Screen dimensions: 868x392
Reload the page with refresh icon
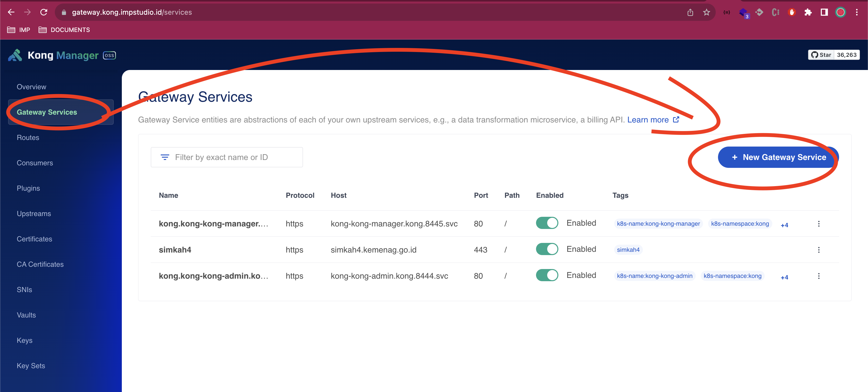click(44, 12)
